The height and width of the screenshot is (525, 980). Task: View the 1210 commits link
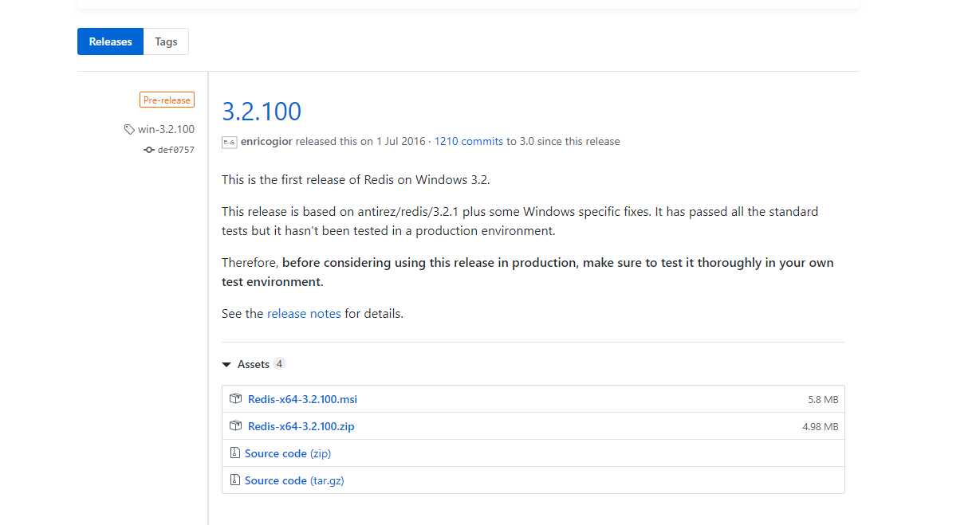(469, 141)
